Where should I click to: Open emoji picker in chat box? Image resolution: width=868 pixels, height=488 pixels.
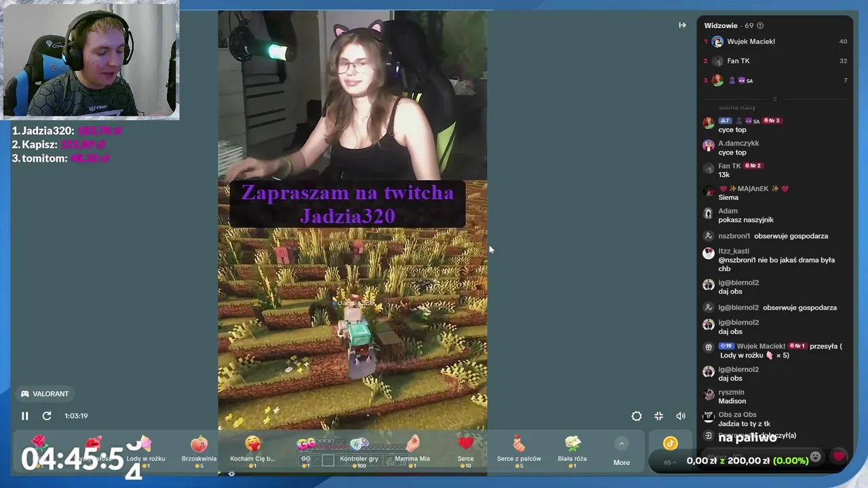(x=816, y=456)
